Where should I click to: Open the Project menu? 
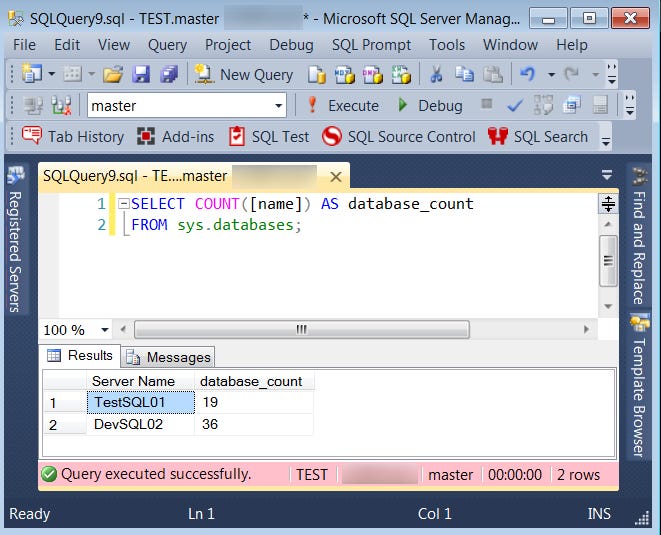pos(228,45)
